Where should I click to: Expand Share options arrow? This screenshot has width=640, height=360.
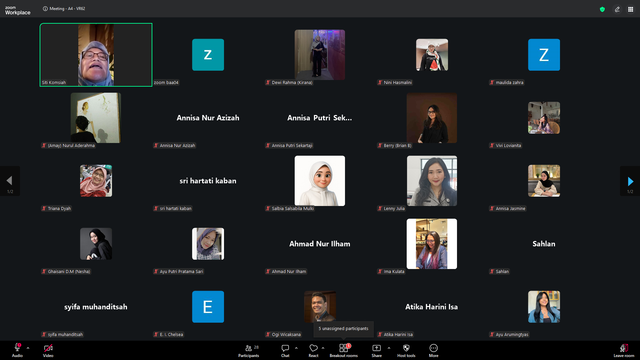point(389,348)
